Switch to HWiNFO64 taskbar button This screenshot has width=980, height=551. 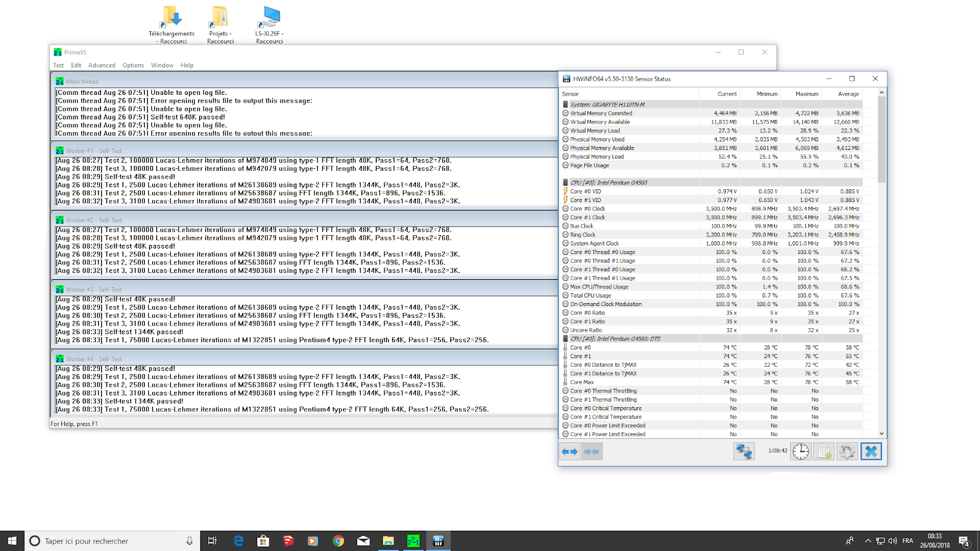click(x=439, y=541)
